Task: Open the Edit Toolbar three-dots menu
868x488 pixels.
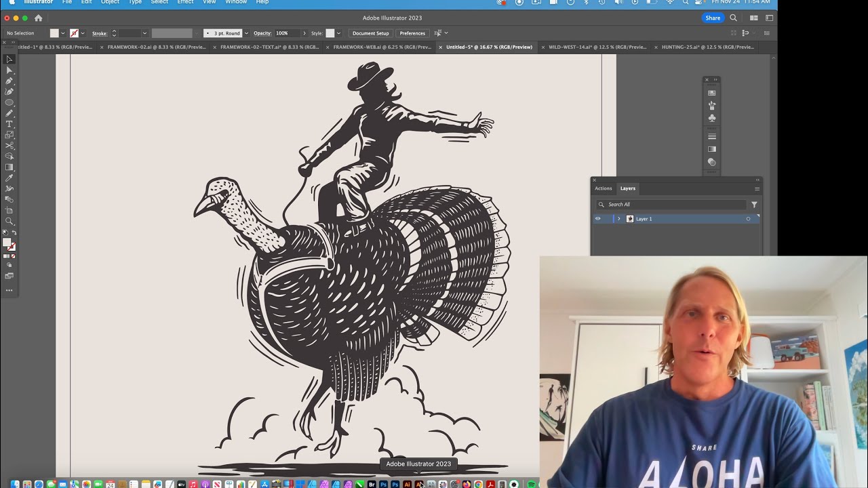Action: coord(9,290)
